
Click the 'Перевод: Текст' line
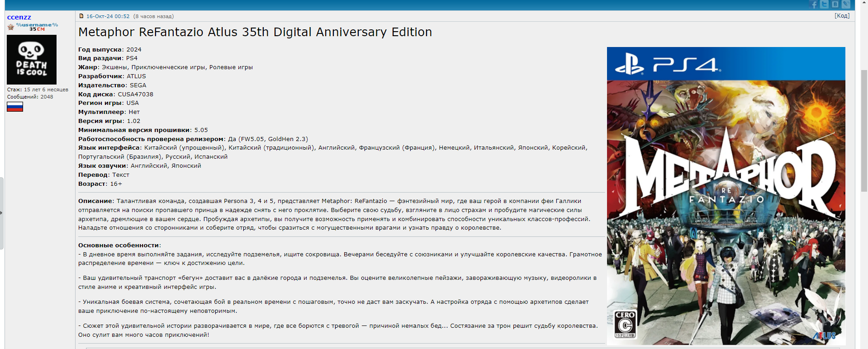pos(104,175)
